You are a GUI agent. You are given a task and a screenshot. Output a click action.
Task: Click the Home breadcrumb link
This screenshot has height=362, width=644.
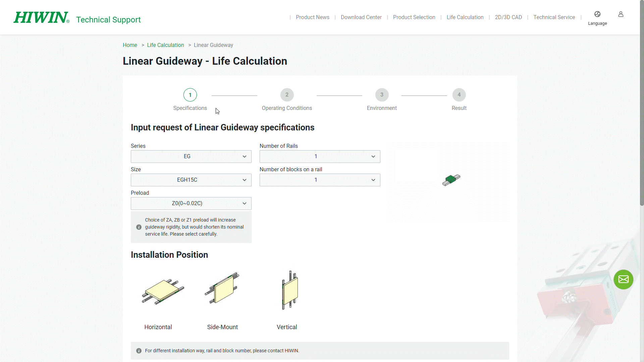coord(130,45)
